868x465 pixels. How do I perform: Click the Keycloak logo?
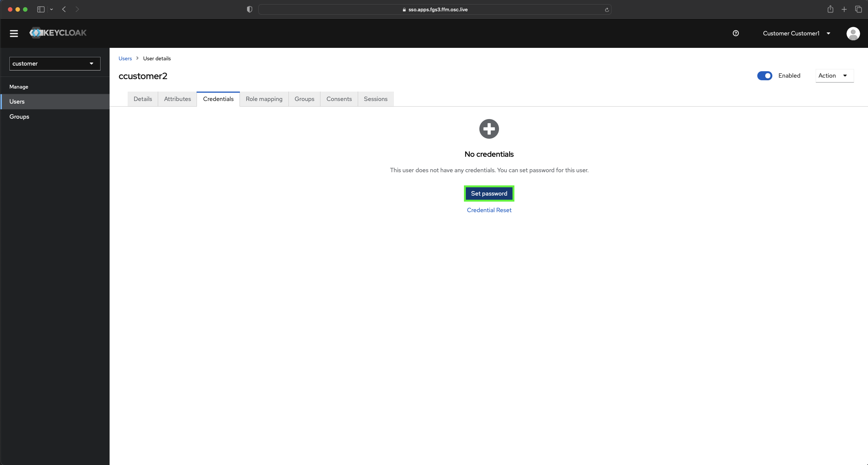[58, 33]
